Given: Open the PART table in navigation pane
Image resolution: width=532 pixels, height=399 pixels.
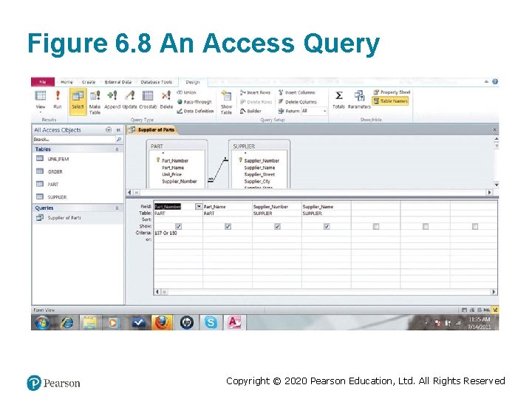Looking at the screenshot, I should click(x=53, y=184).
